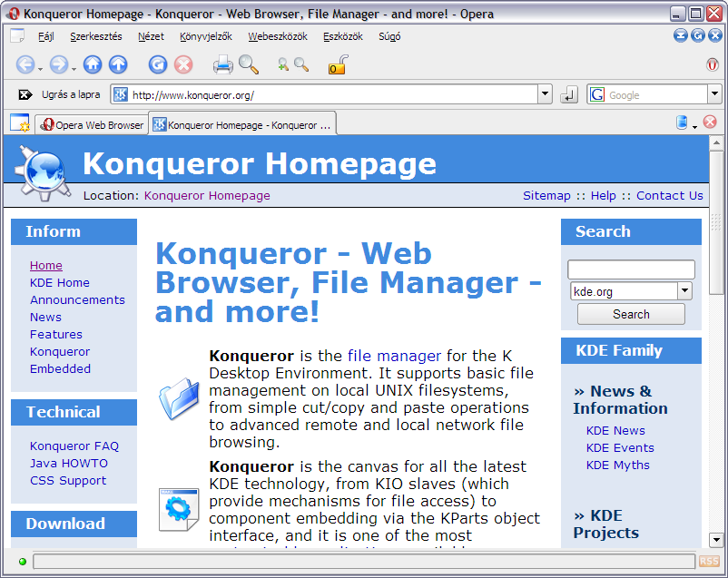
Task: Click the blue folder file manager image
Action: 179,398
